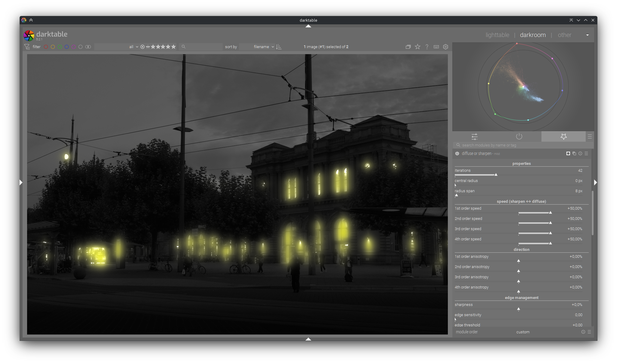Click the 2nd order speed slider
The image size is (617, 364).
click(519, 223)
